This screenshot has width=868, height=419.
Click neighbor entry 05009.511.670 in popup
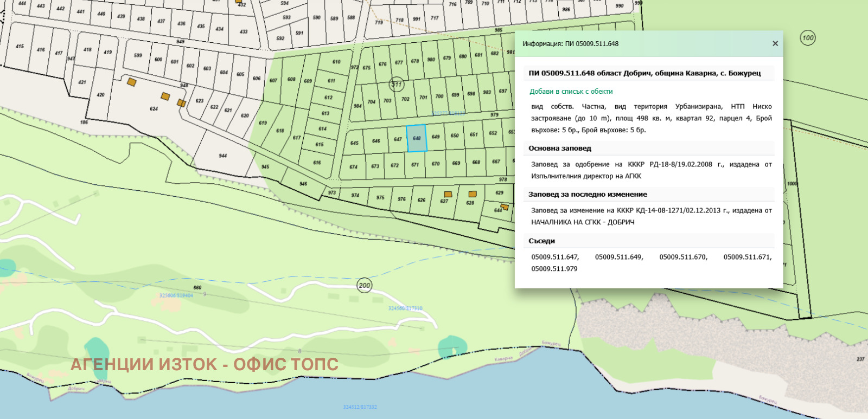coord(683,257)
